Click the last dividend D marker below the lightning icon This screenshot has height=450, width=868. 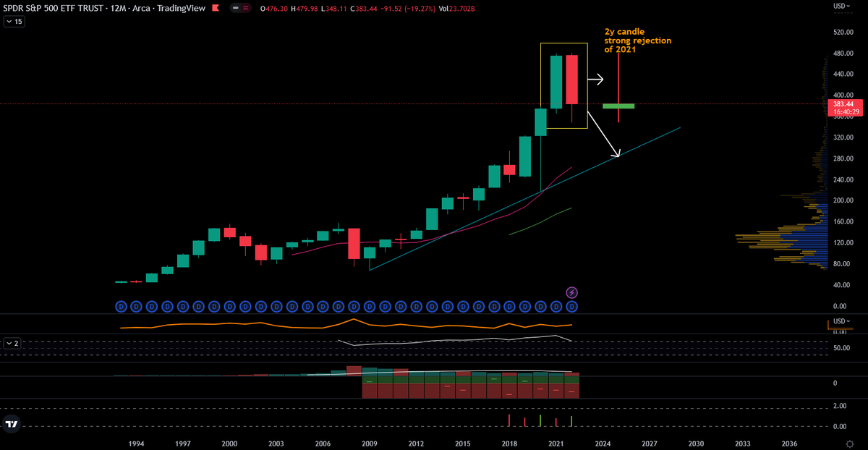pos(571,307)
